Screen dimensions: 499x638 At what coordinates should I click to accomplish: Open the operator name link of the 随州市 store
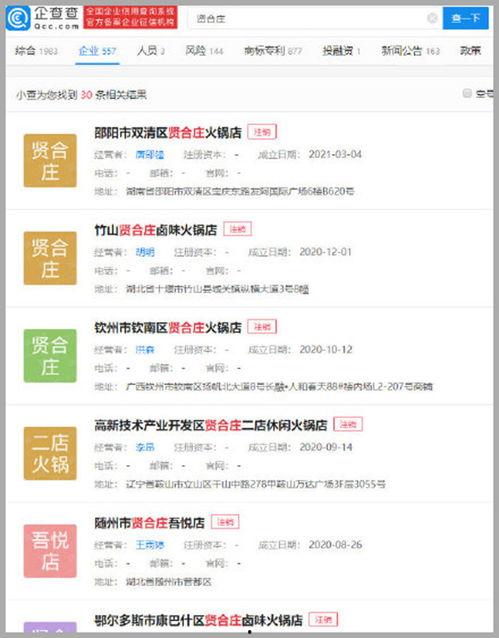(x=150, y=545)
